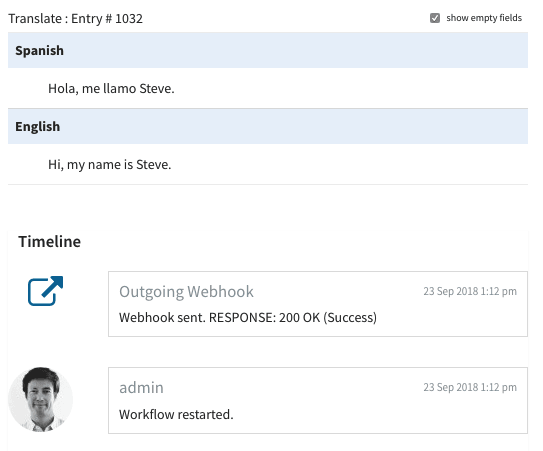
Task: Click the Outgoing Webhook title
Action: click(186, 292)
